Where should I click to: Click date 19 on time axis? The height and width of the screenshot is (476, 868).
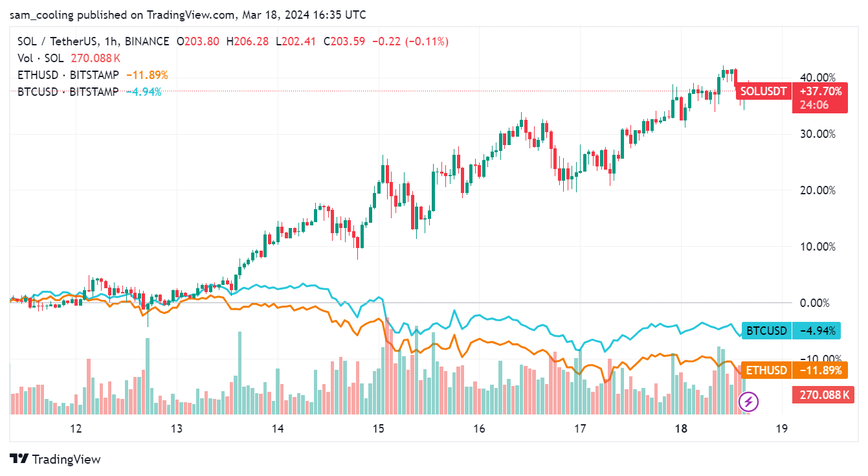click(x=781, y=429)
